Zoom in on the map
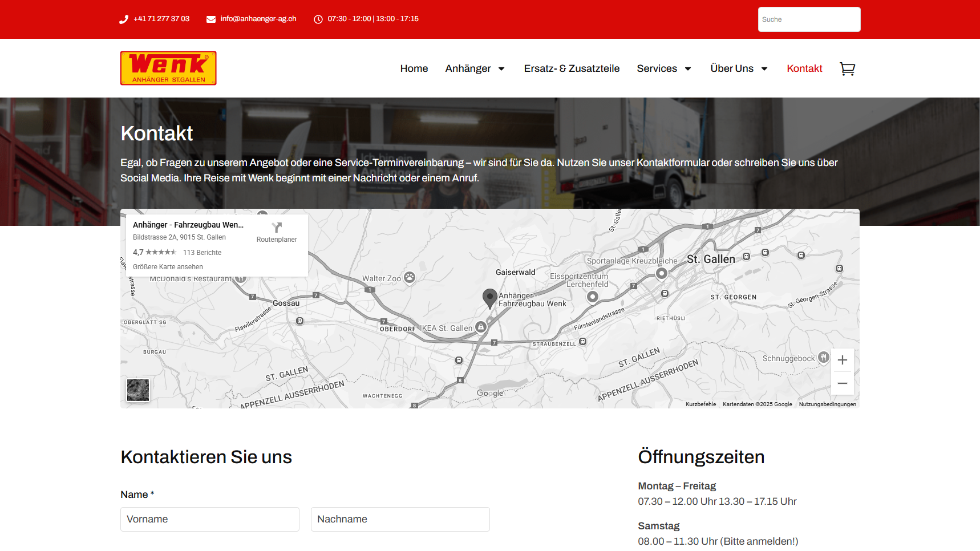This screenshot has width=980, height=551. pos(843,360)
